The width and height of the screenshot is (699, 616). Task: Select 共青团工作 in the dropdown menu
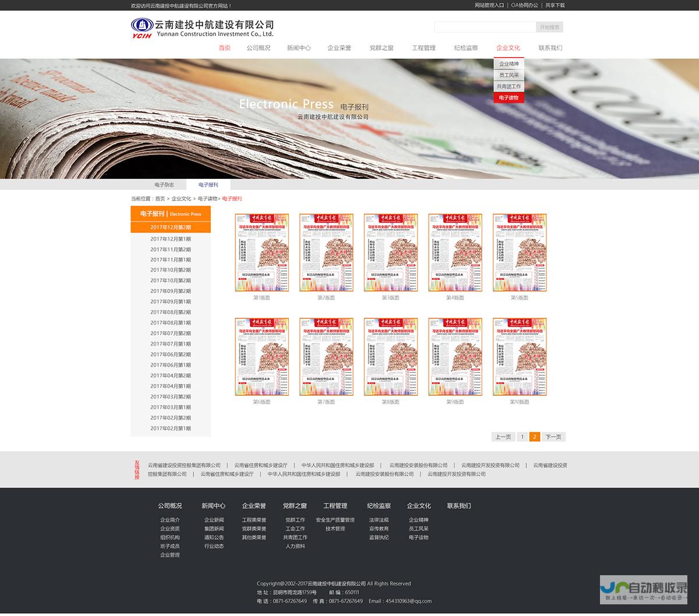pyautogui.click(x=509, y=86)
